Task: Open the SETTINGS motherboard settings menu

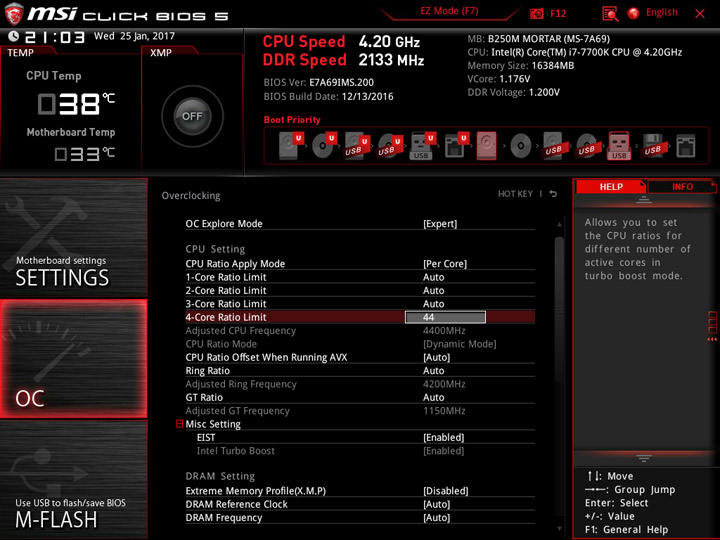Action: [73, 238]
